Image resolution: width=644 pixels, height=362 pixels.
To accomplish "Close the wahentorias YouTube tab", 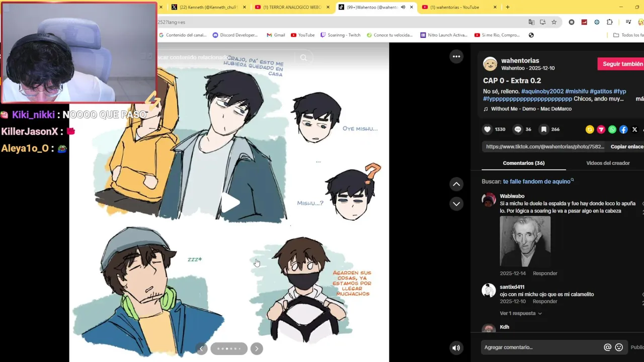I will (495, 7).
